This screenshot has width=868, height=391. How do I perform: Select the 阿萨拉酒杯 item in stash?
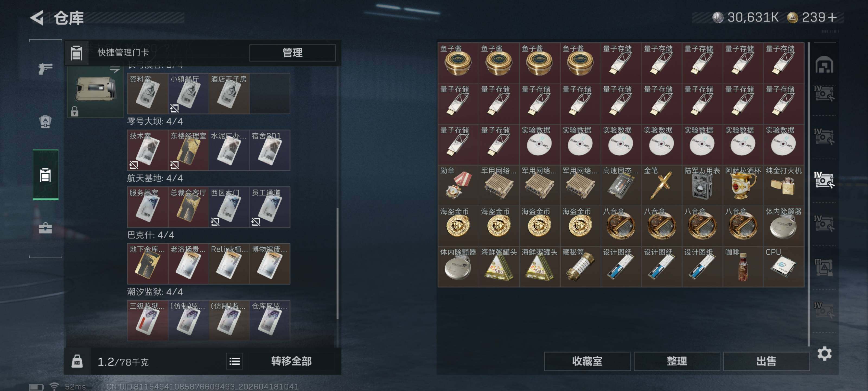743,185
